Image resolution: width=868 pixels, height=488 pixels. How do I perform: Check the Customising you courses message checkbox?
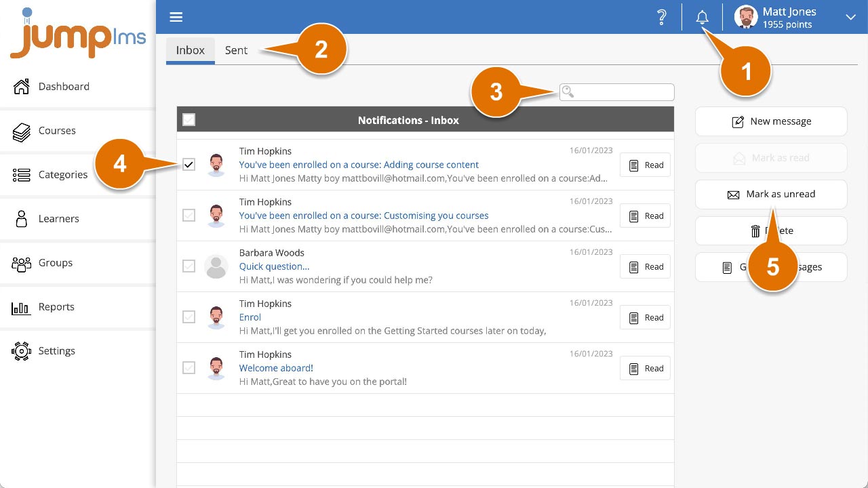[x=189, y=215]
